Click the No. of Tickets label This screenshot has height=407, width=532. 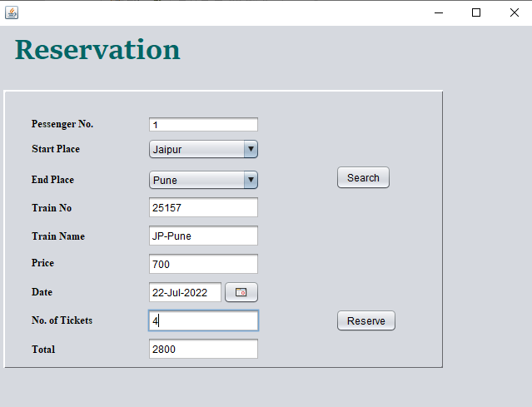(x=62, y=320)
